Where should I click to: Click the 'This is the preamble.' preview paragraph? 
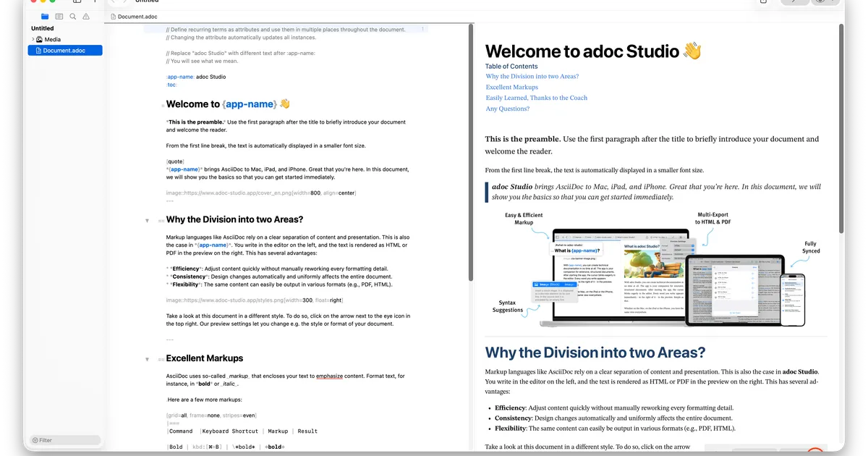click(x=652, y=145)
